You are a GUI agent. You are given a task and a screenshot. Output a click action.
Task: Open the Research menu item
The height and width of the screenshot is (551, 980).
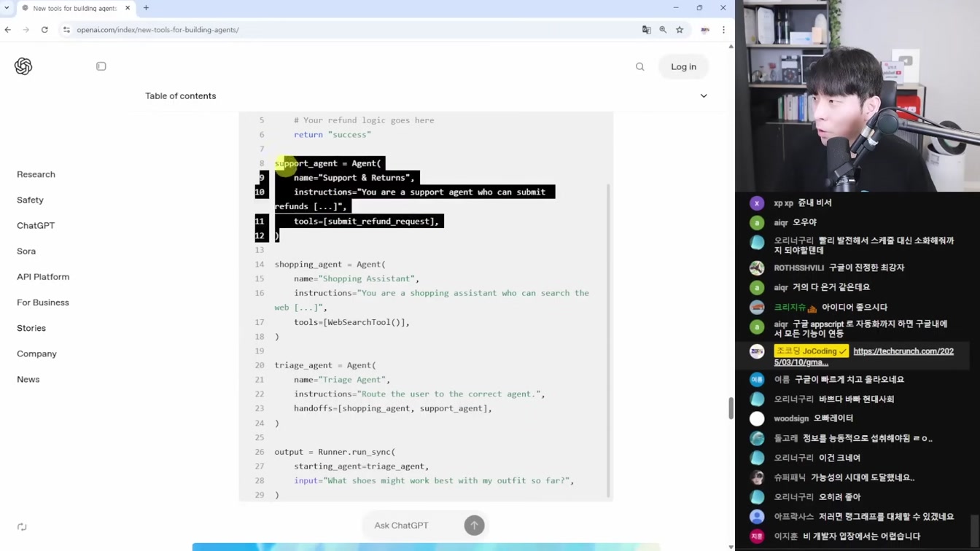[x=36, y=174]
